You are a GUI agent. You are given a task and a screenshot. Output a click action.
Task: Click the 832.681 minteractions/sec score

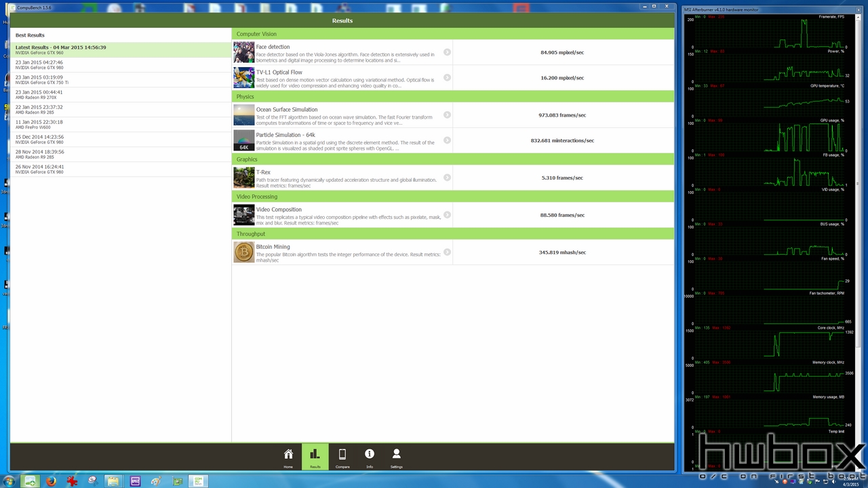[562, 140]
